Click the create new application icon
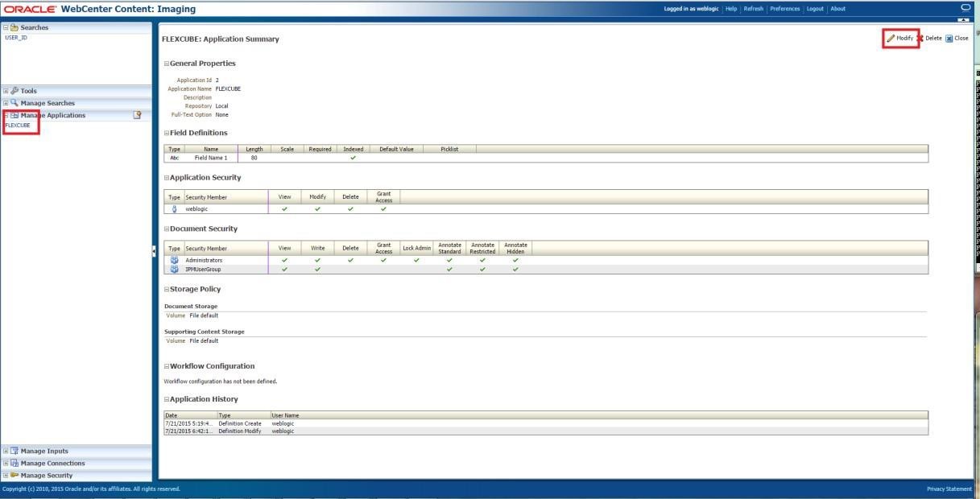980x499 pixels. [137, 115]
